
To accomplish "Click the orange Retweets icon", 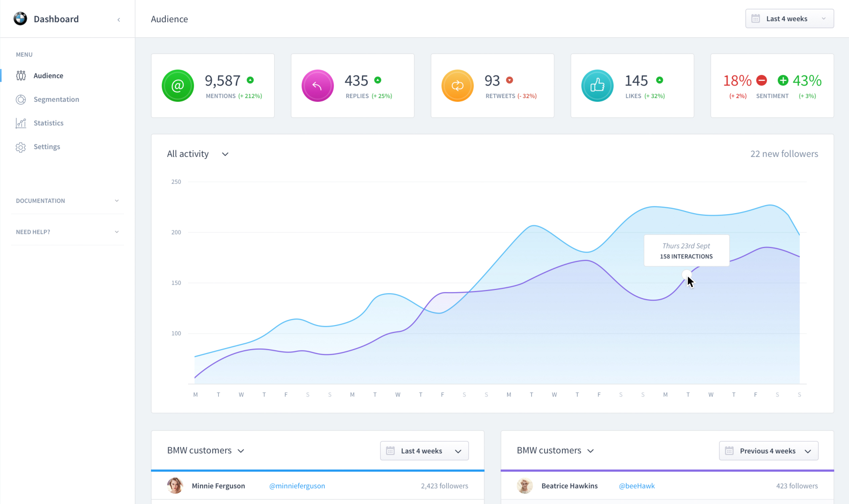I will [x=457, y=86].
